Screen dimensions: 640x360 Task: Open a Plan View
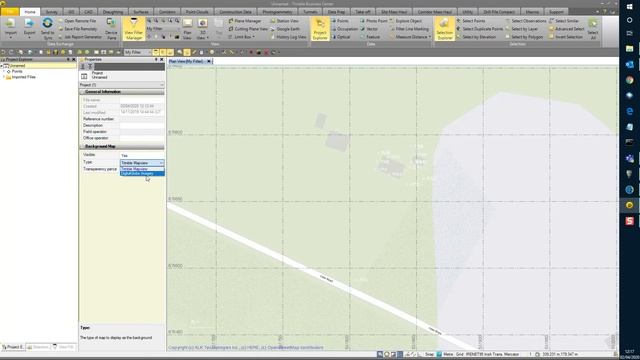[x=187, y=29]
